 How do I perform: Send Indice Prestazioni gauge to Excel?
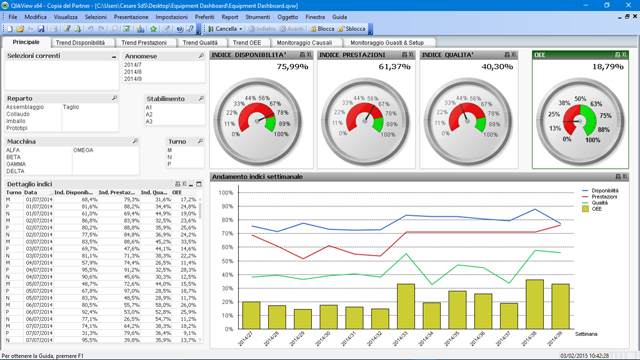tap(411, 55)
